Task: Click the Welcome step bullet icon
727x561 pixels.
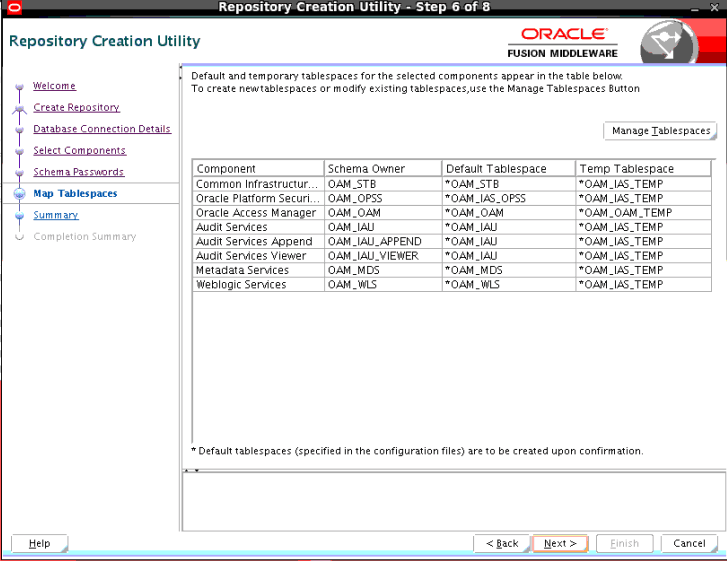Action: pyautogui.click(x=19, y=87)
